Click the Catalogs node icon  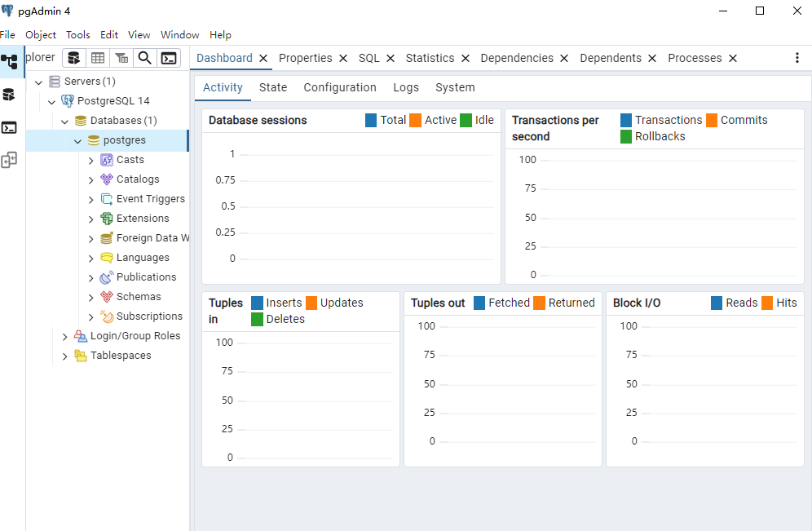(x=107, y=179)
